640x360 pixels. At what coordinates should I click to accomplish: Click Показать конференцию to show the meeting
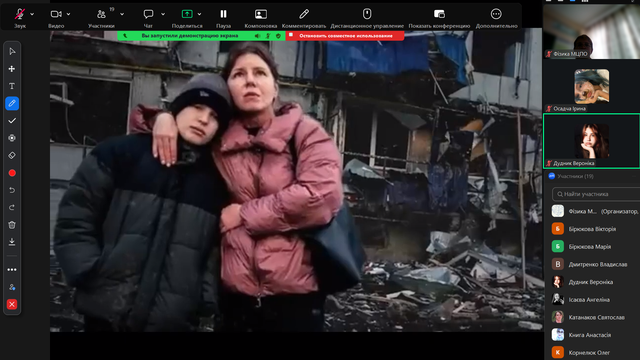coord(439,14)
